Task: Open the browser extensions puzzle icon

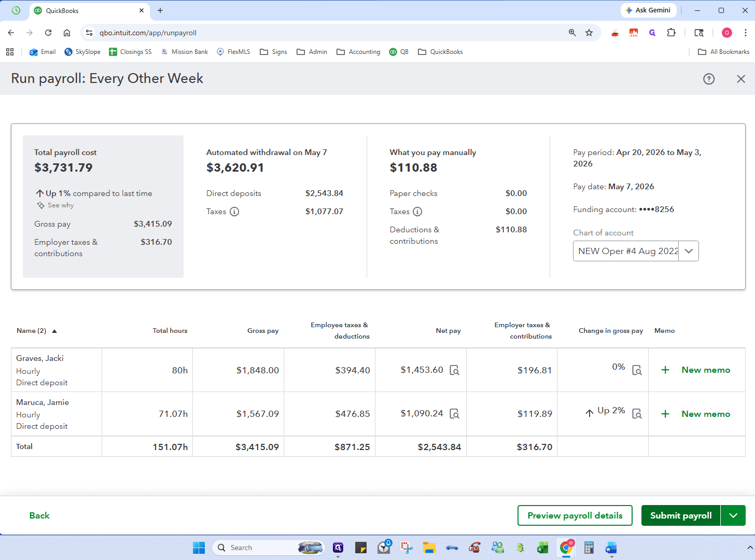Action: [671, 33]
